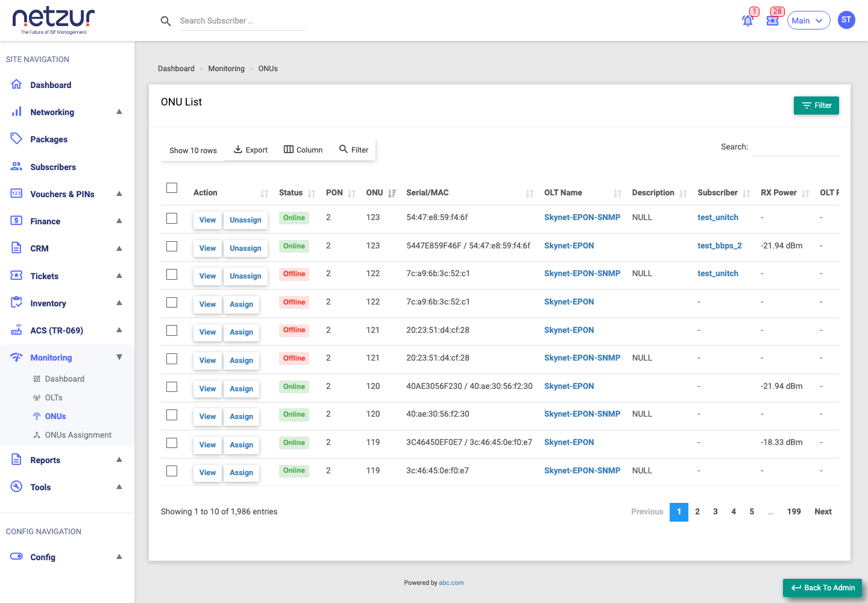Click the Netzur logo
Screen dimensions: 868x603
pyautogui.click(x=54, y=21)
